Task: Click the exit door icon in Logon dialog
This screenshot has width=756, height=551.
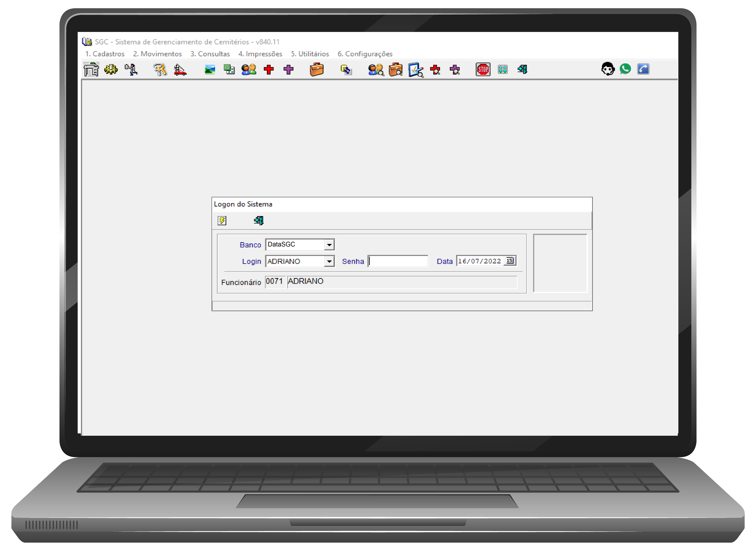Action: (x=259, y=220)
